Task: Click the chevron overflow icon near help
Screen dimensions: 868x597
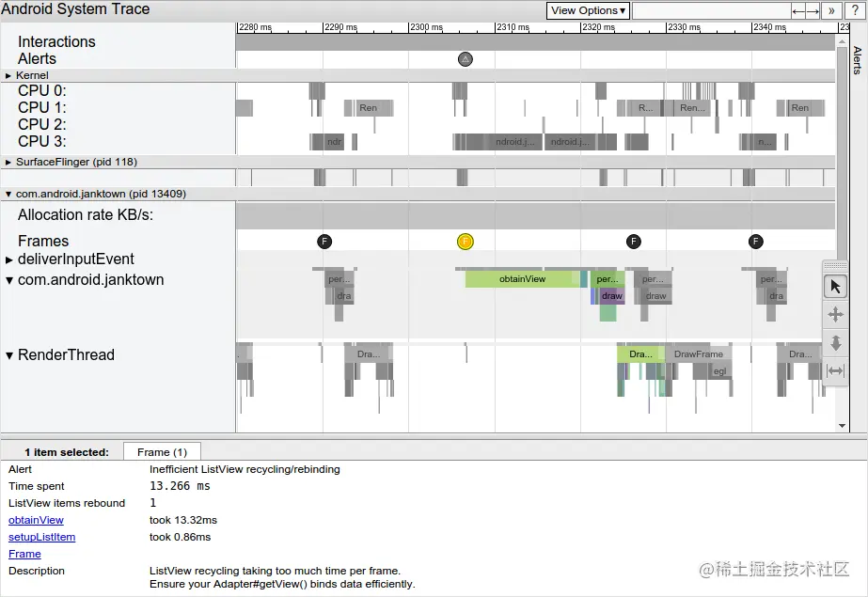Action: pos(833,10)
